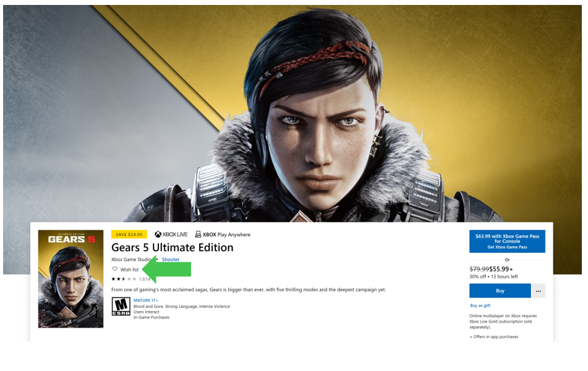This screenshot has height=371, width=588.
Task: Click the 1,614 ratings count
Action: pyautogui.click(x=145, y=279)
